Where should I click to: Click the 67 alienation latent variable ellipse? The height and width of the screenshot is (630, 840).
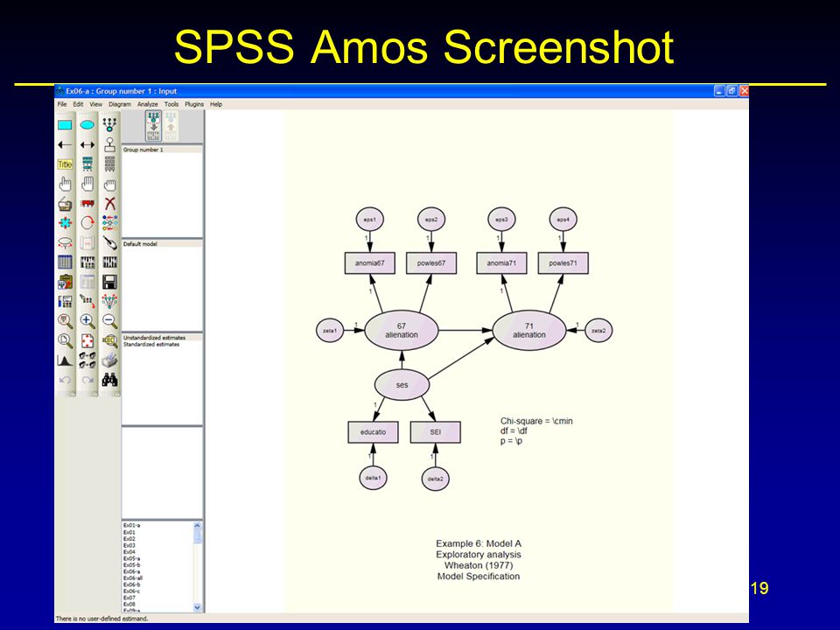pyautogui.click(x=402, y=331)
